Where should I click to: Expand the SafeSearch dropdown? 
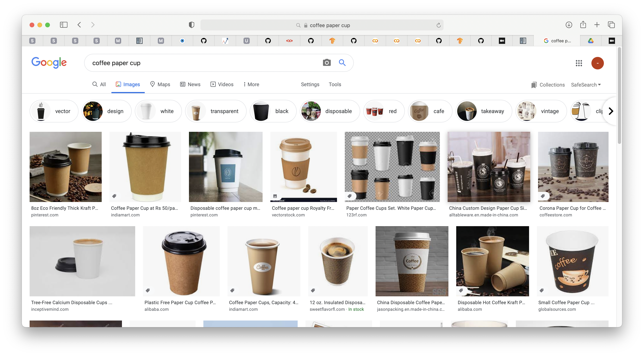(586, 85)
